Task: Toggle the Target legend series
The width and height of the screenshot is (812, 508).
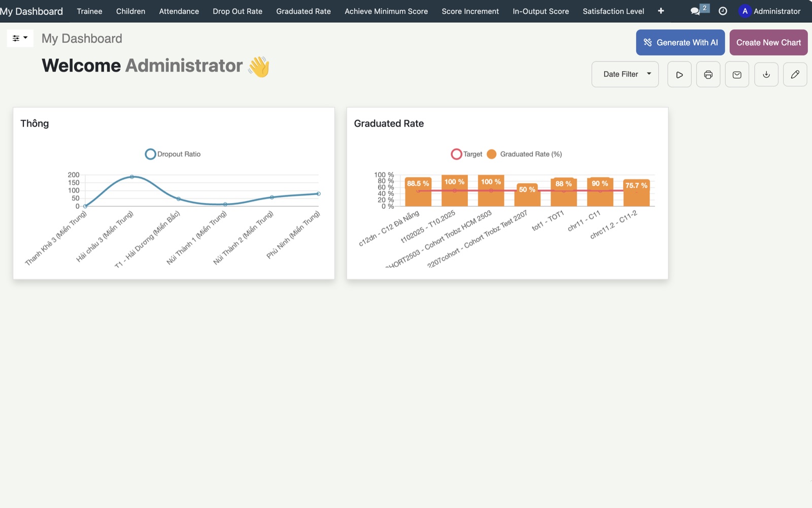Action: [466, 154]
